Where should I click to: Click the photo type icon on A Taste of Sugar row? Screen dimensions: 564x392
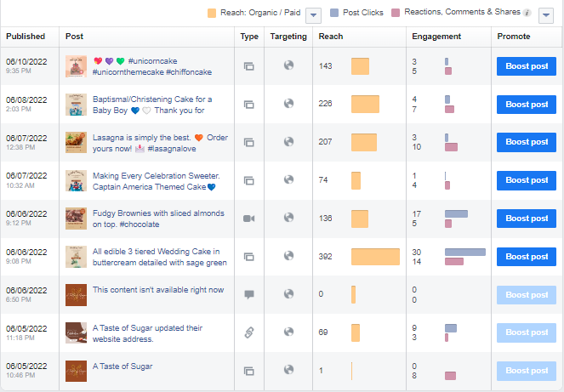(249, 372)
